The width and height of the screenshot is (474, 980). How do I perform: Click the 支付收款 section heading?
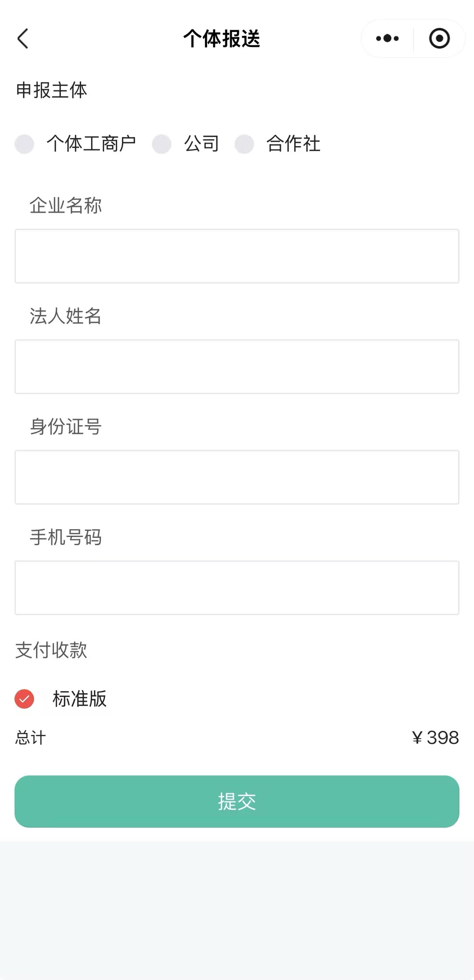click(x=51, y=650)
